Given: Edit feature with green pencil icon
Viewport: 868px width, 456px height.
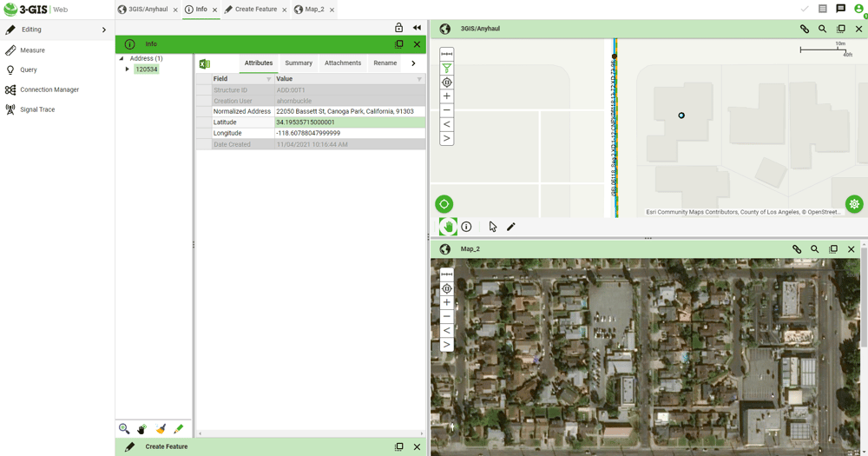Looking at the screenshot, I should (178, 429).
